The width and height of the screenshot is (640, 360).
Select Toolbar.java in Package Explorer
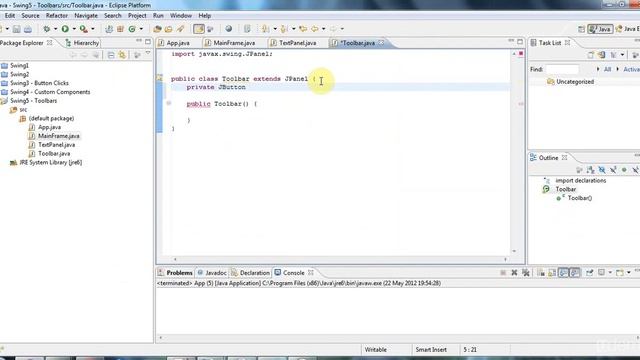tap(54, 153)
